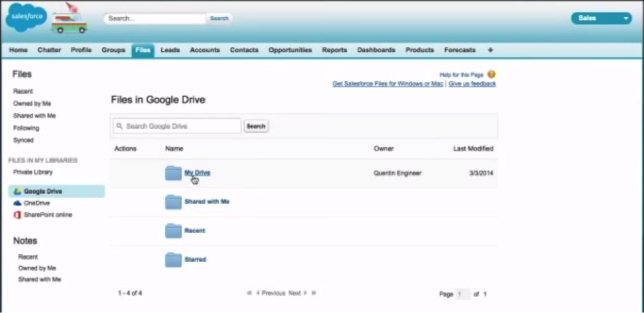Viewport: 644px width, 313px height.
Task: Open Get Salesforce Files for Windows or Mac
Action: coord(388,84)
